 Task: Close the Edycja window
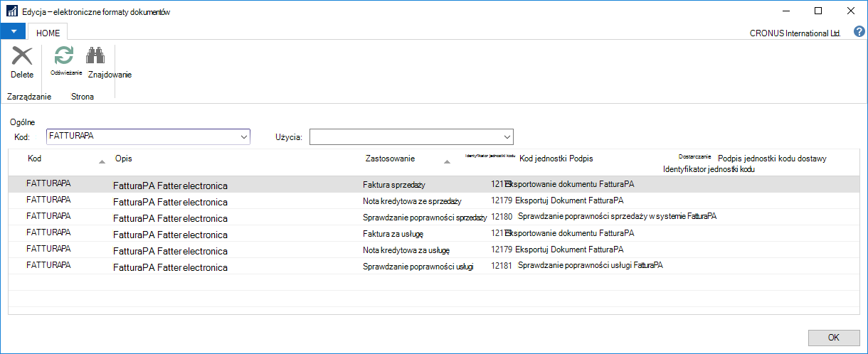tap(851, 11)
